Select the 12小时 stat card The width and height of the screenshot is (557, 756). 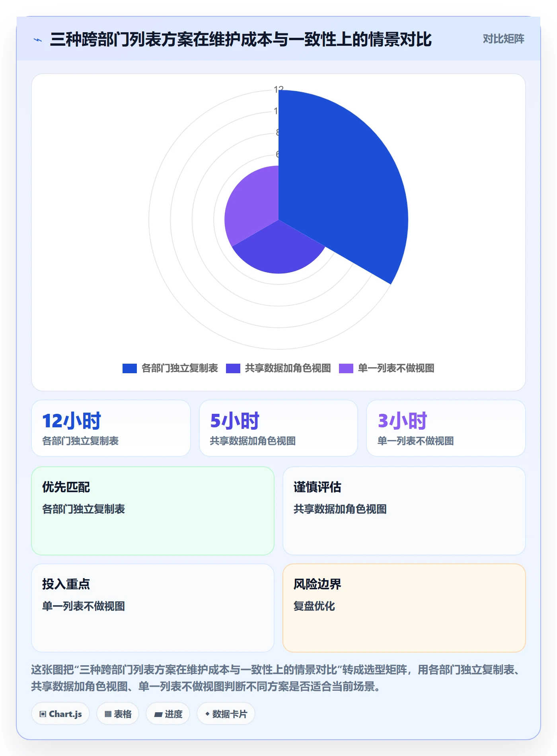pos(111,428)
